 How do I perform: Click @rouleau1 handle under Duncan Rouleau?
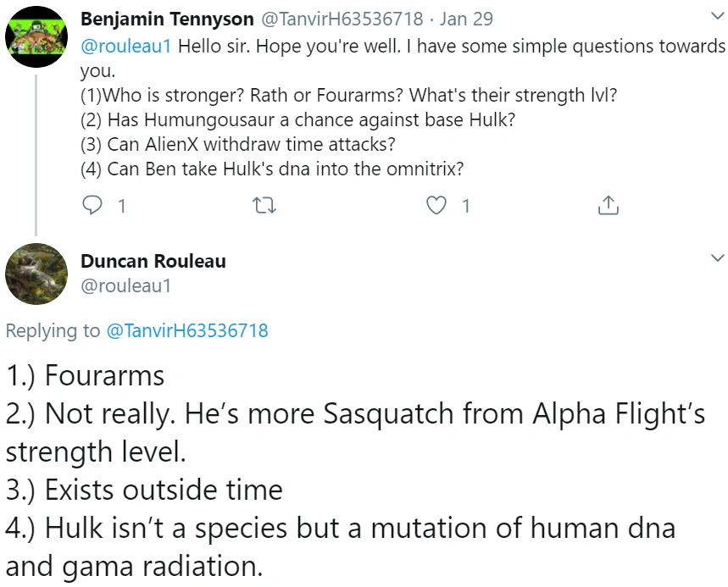pyautogui.click(x=125, y=285)
